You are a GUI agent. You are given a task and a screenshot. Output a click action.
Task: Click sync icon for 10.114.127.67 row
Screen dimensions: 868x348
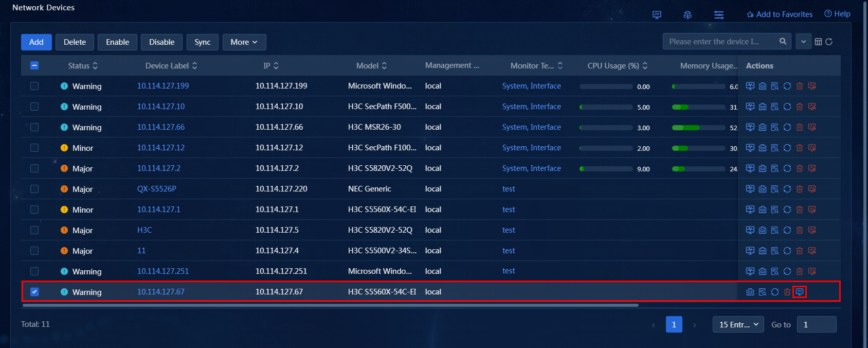[775, 292]
